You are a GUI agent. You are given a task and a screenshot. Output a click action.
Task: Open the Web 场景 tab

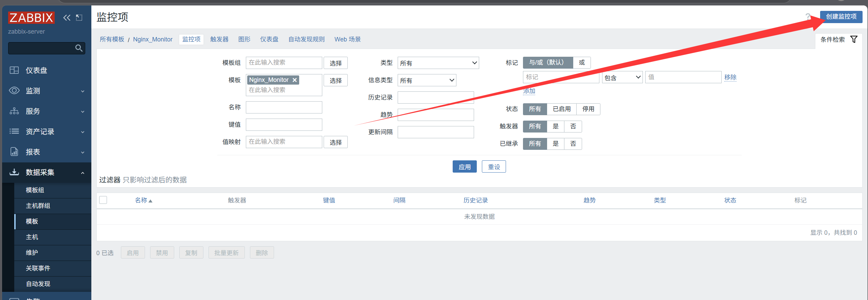tap(347, 39)
